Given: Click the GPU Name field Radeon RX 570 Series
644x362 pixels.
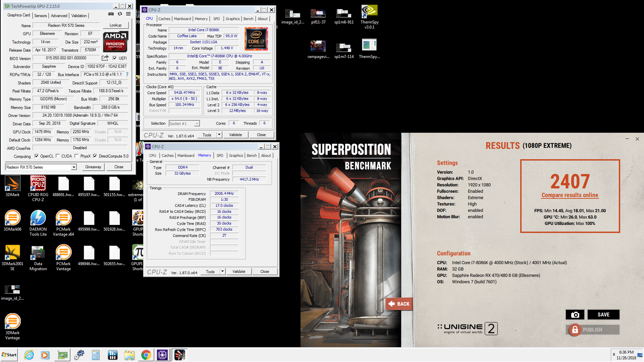Looking at the screenshot, I should point(66,25).
